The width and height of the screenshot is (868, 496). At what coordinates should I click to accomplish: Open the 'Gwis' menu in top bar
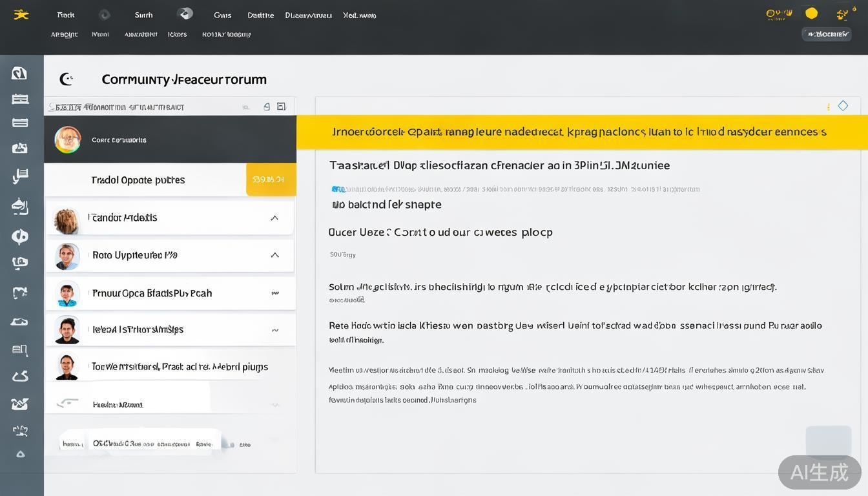click(x=222, y=15)
